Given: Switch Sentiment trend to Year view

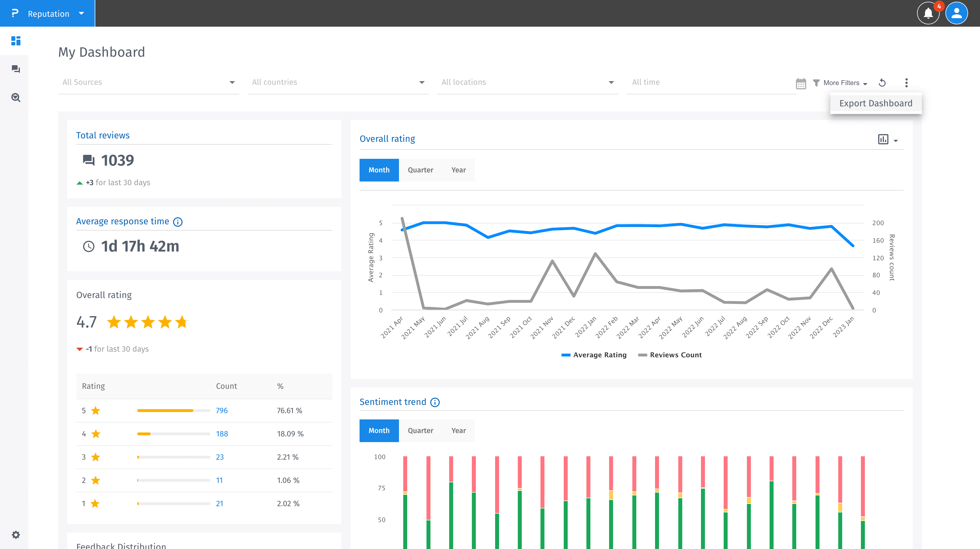Looking at the screenshot, I should pos(459,431).
